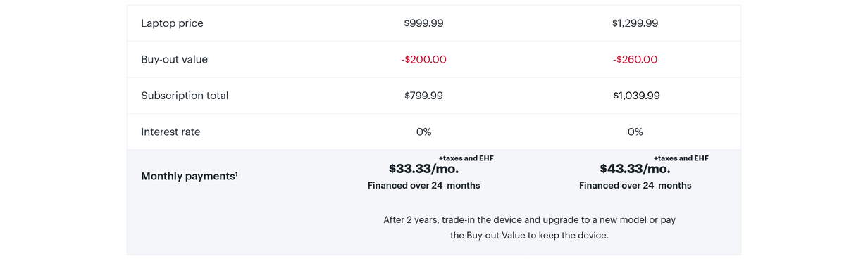The width and height of the screenshot is (868, 261).
Task: Select the $999.99 laptop price
Action: point(423,23)
